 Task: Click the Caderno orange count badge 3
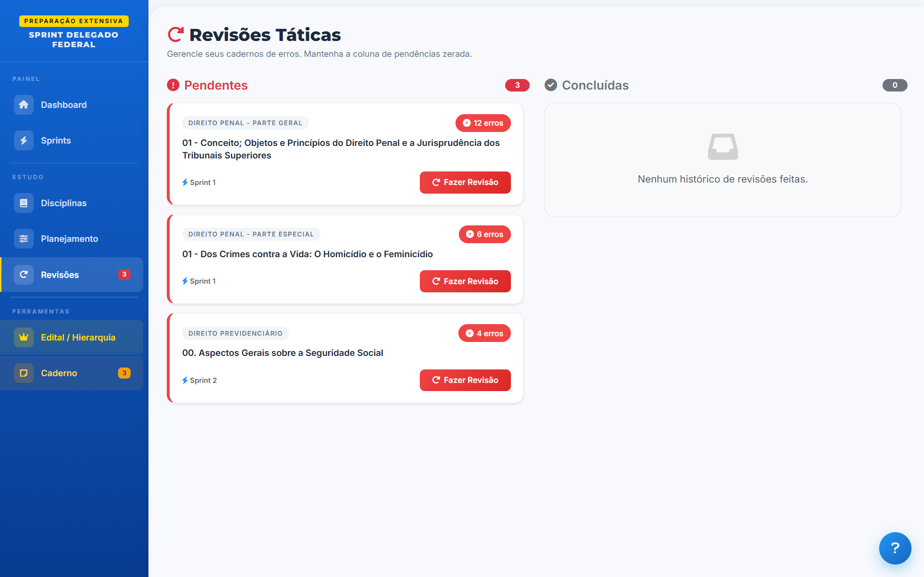point(124,373)
